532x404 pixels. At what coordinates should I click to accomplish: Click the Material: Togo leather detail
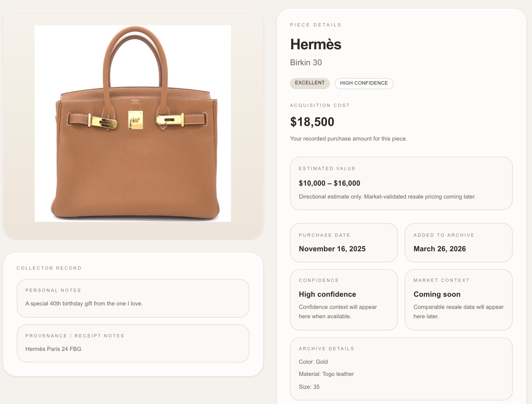tap(326, 374)
